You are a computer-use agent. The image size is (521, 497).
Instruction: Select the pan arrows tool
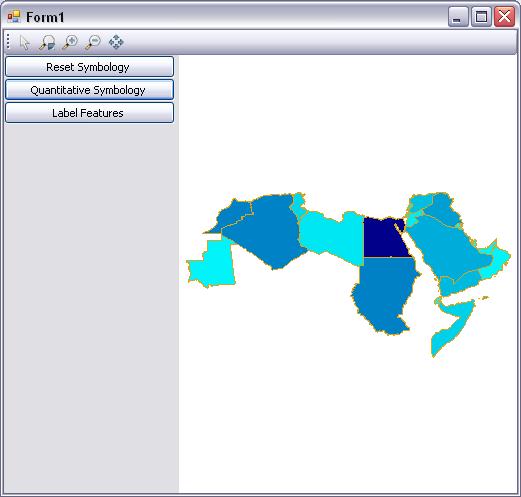pyautogui.click(x=116, y=42)
